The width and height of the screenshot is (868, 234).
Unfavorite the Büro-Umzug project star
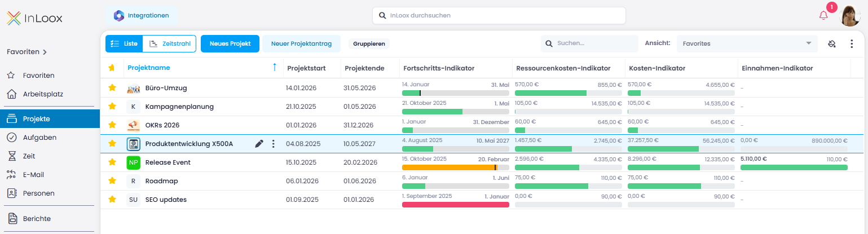(x=112, y=88)
